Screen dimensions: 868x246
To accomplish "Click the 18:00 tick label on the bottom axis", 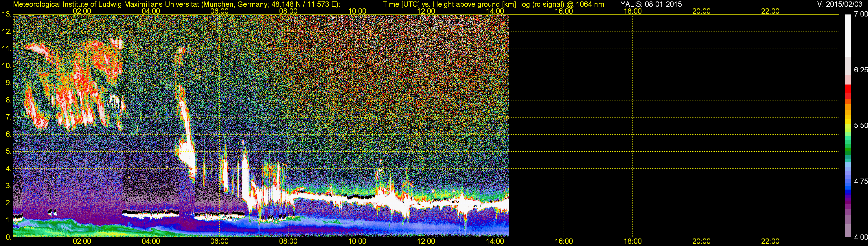I will tap(632, 241).
